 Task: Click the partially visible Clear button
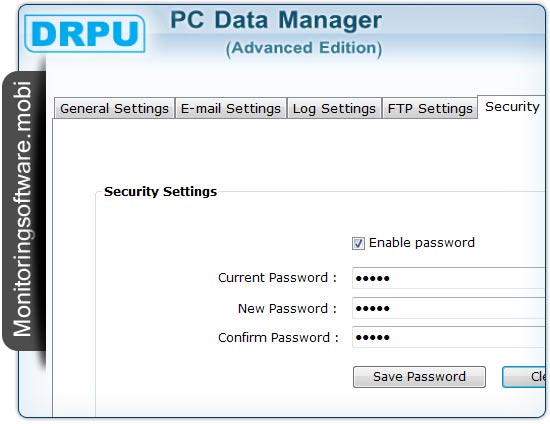pos(524,377)
